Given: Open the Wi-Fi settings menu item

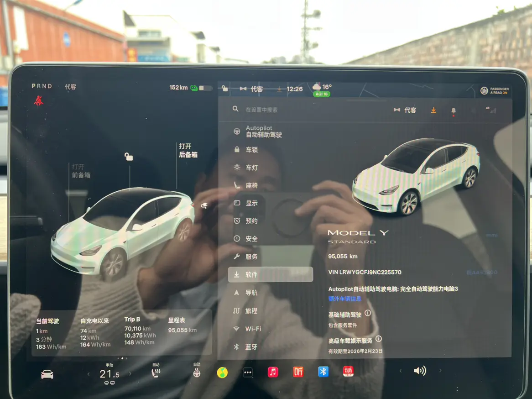Looking at the screenshot, I should pyautogui.click(x=253, y=329).
